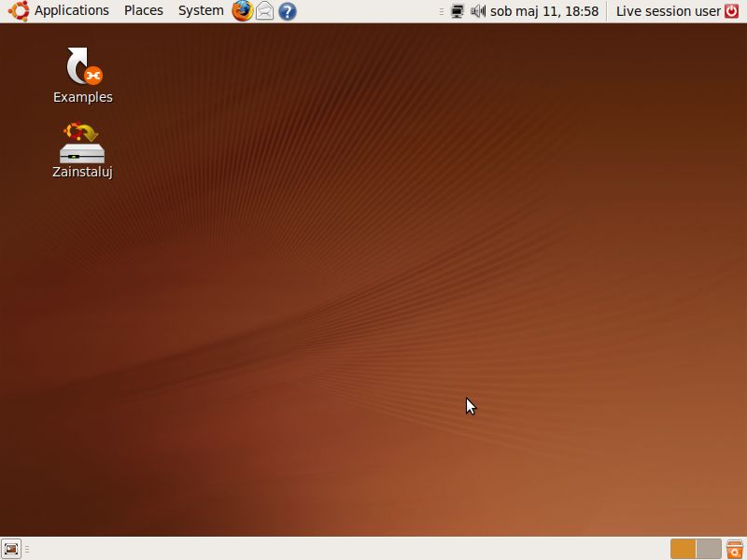The width and height of the screenshot is (747, 560).
Task: Click the date and time clock
Action: [544, 11]
